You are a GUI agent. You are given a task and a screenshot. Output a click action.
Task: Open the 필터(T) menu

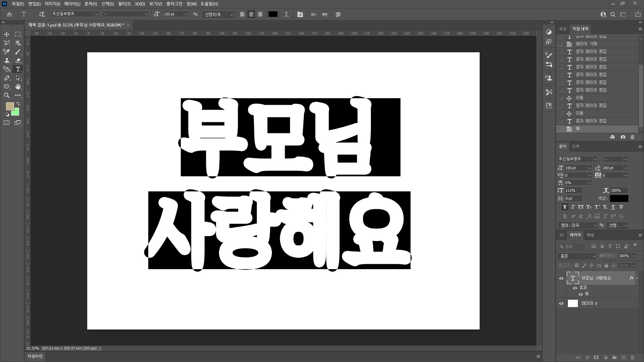click(x=124, y=4)
